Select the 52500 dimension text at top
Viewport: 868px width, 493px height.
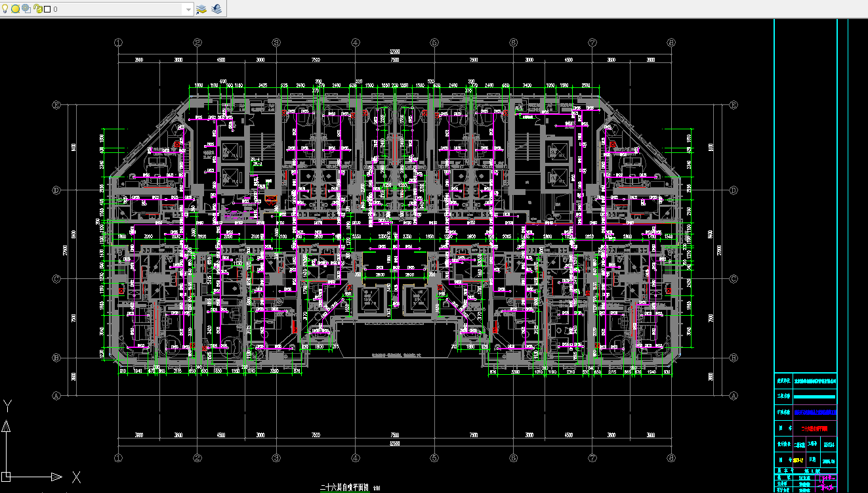(394, 50)
